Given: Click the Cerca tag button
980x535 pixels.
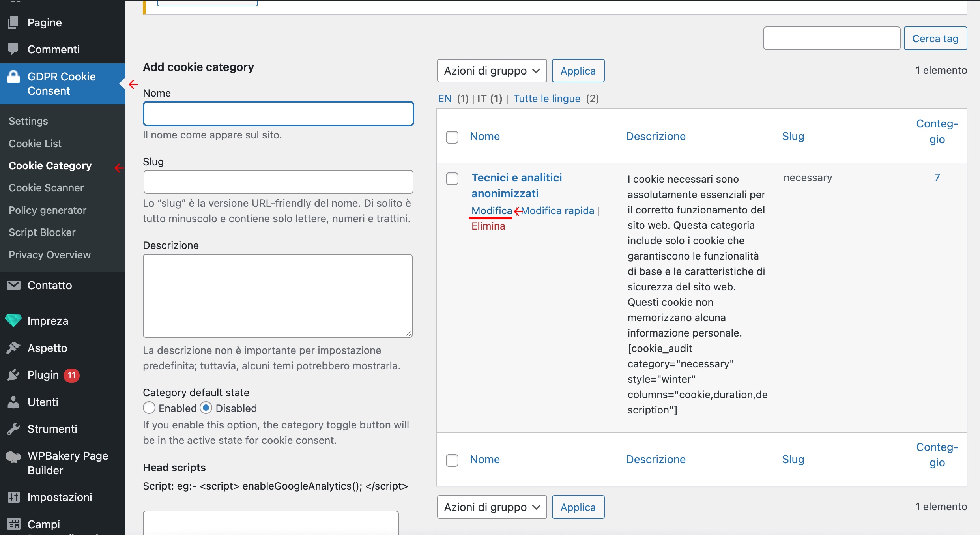Looking at the screenshot, I should (935, 38).
